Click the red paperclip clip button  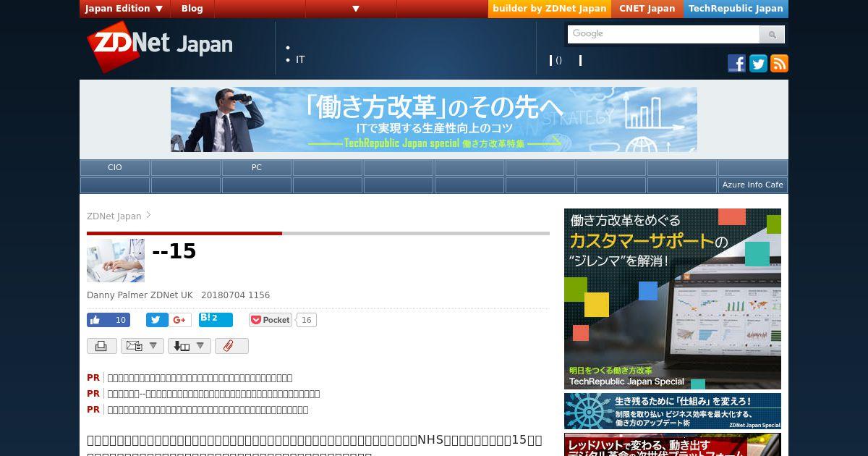tap(231, 346)
